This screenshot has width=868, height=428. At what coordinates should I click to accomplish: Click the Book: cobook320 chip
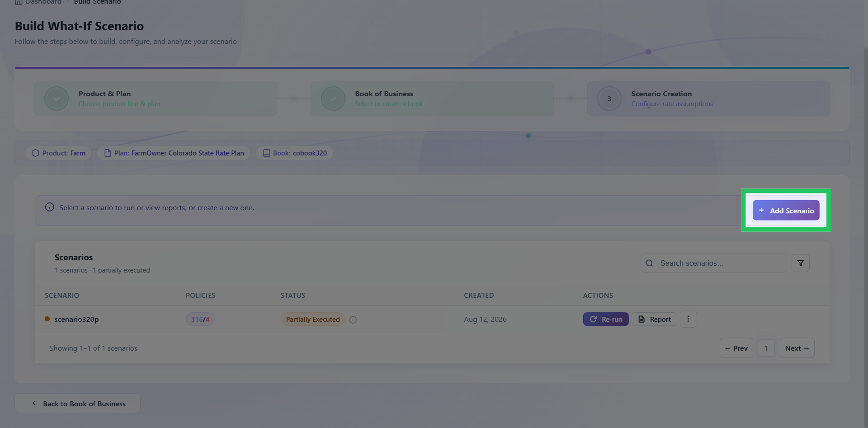(x=294, y=153)
